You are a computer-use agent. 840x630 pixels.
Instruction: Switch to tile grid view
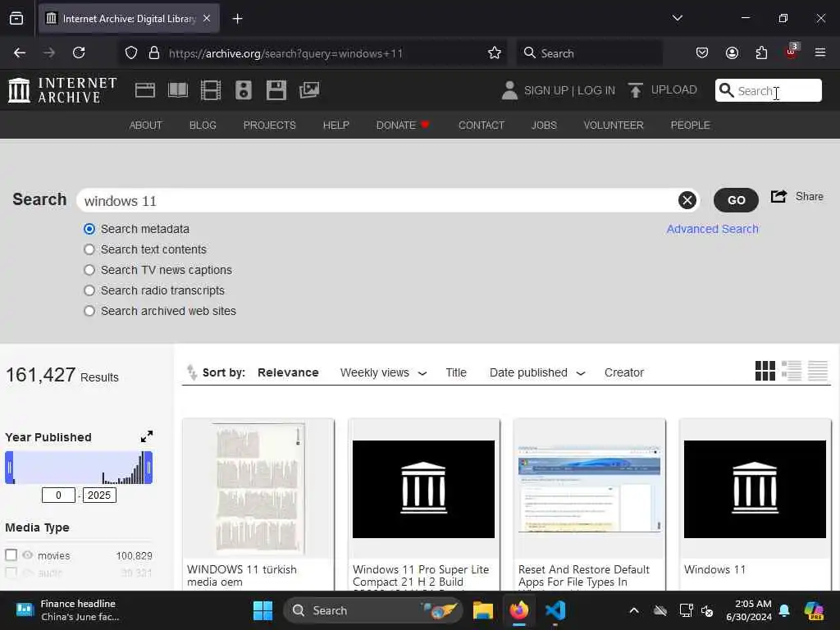tap(765, 371)
